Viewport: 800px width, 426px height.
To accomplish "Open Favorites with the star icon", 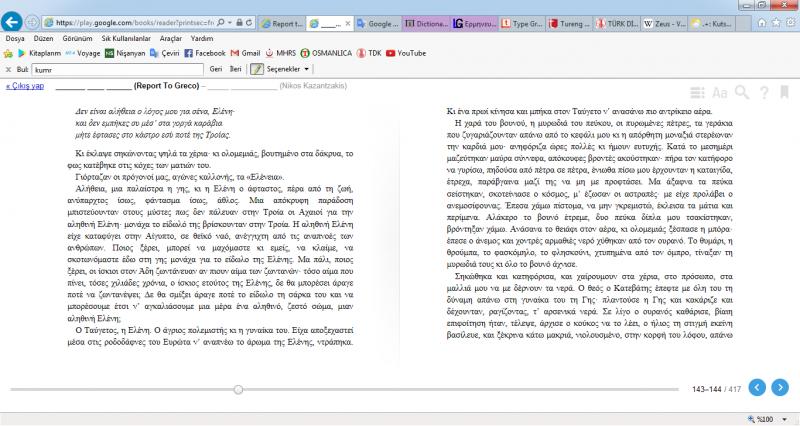I will [x=776, y=23].
